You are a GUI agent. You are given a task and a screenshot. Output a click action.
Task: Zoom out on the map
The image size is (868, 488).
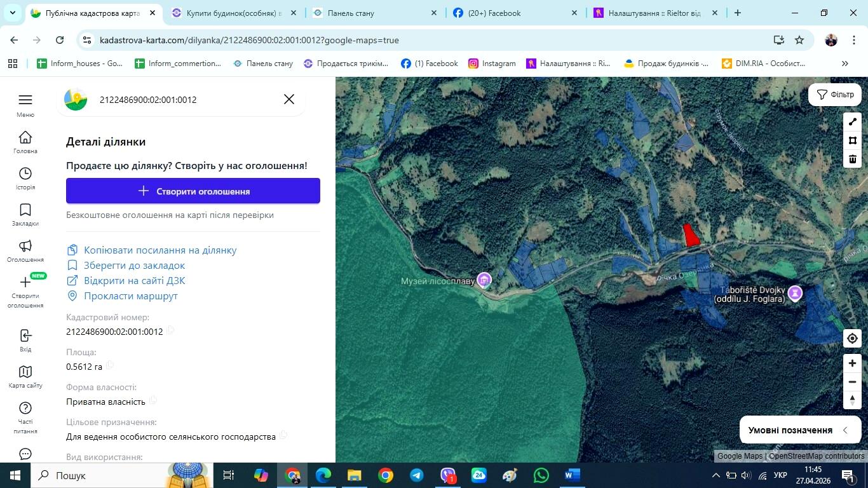[853, 382]
